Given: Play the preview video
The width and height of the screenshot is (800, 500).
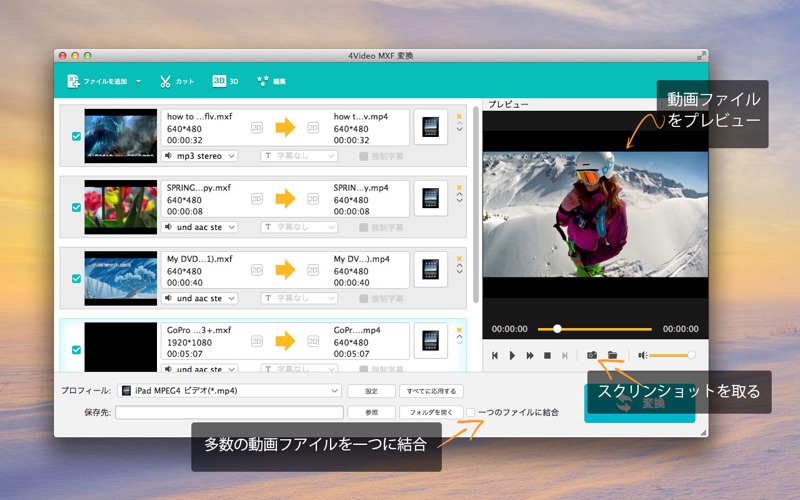Looking at the screenshot, I should pos(512,356).
